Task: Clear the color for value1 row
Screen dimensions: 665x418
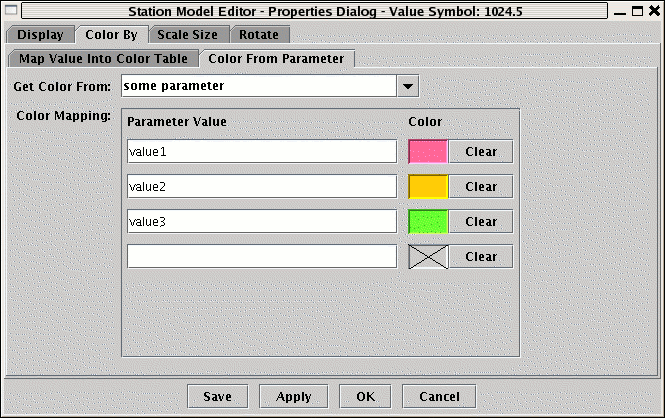Action: pyautogui.click(x=480, y=152)
